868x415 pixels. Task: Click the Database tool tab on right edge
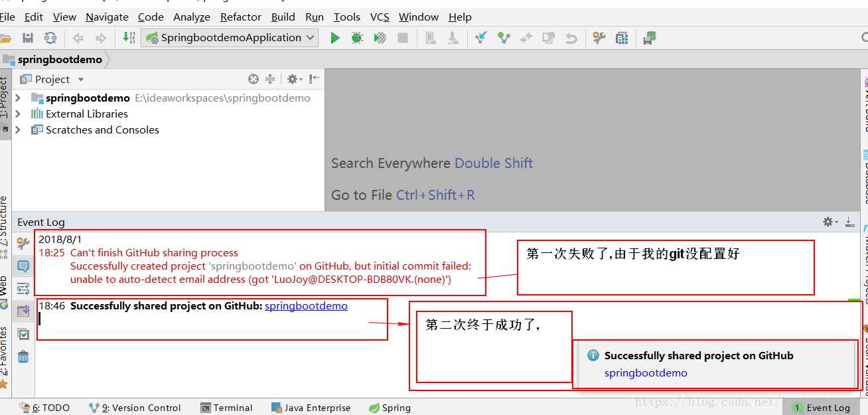tap(865, 176)
